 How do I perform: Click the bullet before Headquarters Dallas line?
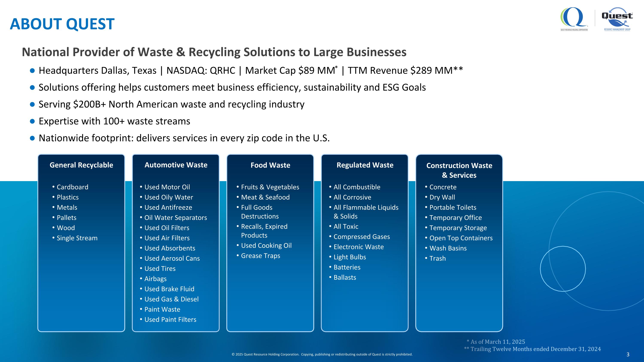click(32, 71)
